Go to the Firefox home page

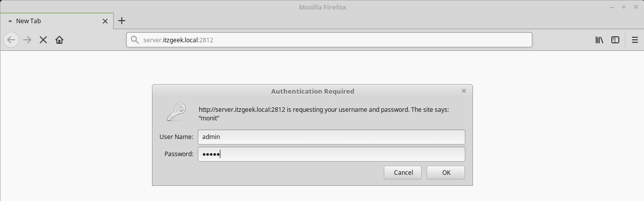click(59, 40)
